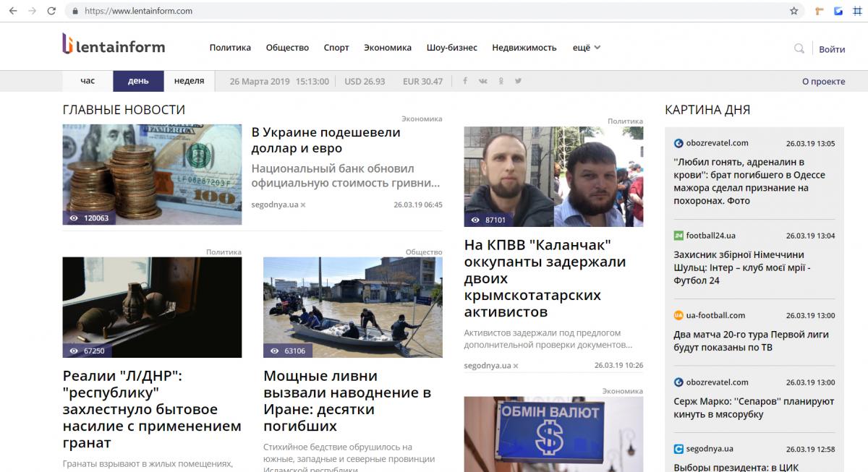The image size is (868, 472).
Task: Open the site search magnifier
Action: pyautogui.click(x=799, y=48)
